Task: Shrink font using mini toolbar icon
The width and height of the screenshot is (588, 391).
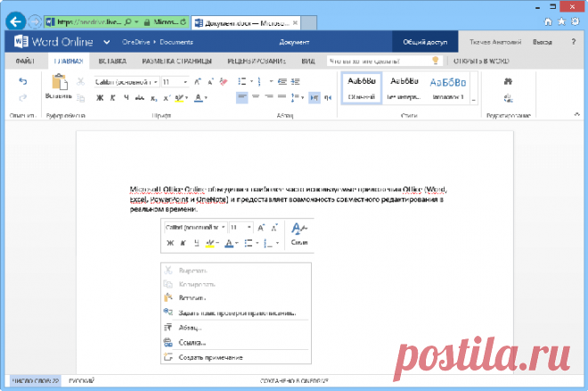Action: [274, 227]
